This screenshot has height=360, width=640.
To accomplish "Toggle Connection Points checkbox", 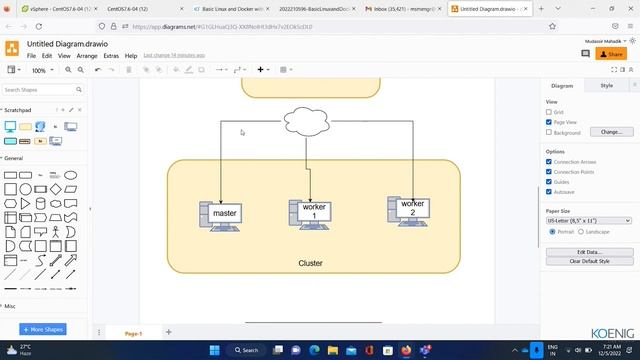I will (549, 172).
